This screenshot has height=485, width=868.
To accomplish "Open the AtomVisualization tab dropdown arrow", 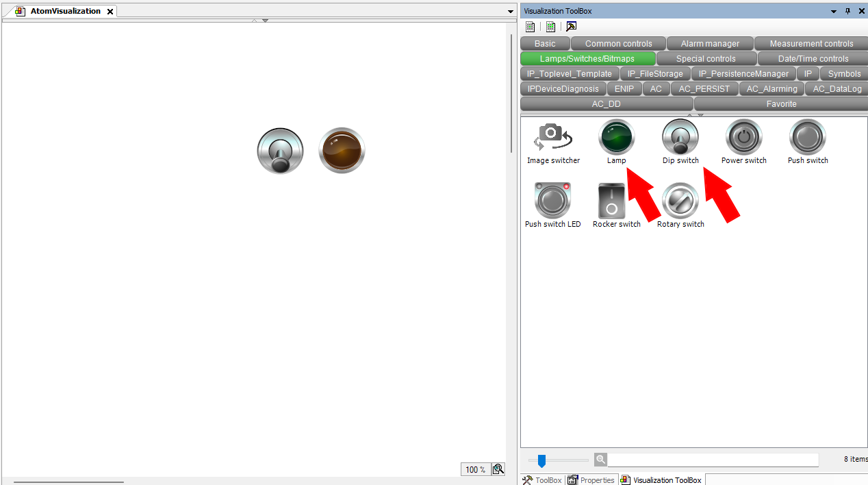I will pos(509,11).
